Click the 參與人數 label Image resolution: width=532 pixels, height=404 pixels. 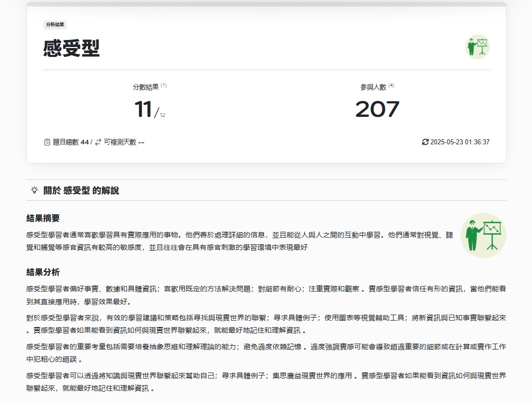pyautogui.click(x=373, y=87)
